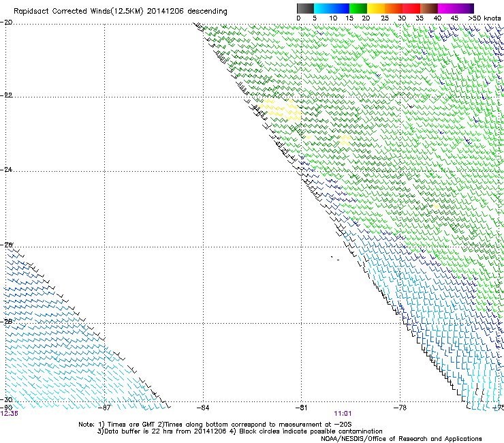Click the green 15-20 knots legend swatch
Viewport: 504px width, 443px height.
[358, 8]
